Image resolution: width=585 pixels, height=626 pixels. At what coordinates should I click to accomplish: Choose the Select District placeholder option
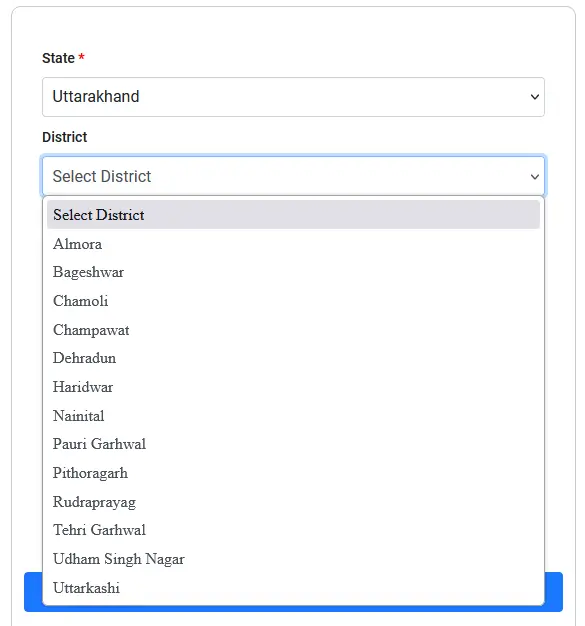coord(293,215)
